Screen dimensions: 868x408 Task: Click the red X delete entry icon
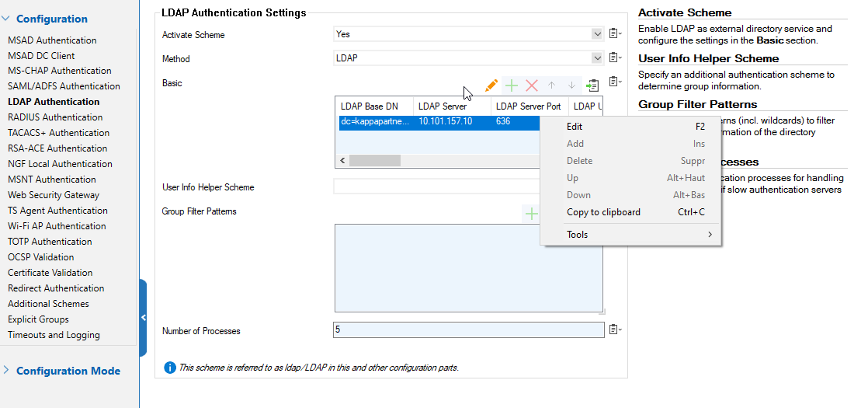tap(532, 85)
